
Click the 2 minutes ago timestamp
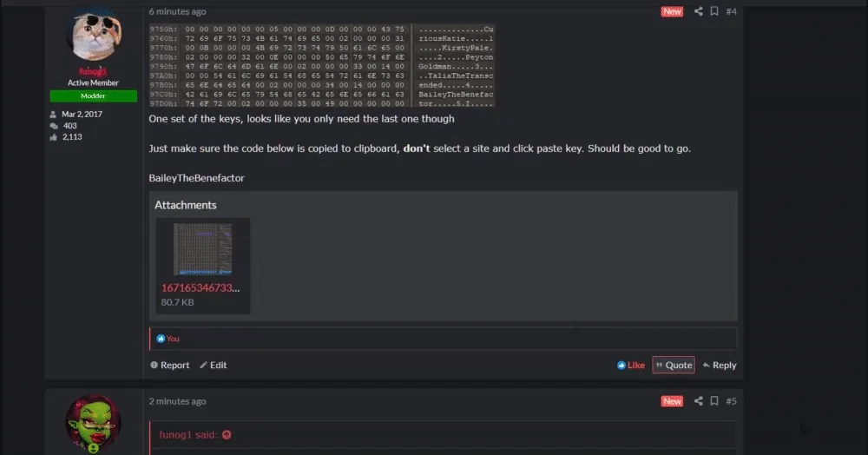click(x=177, y=401)
